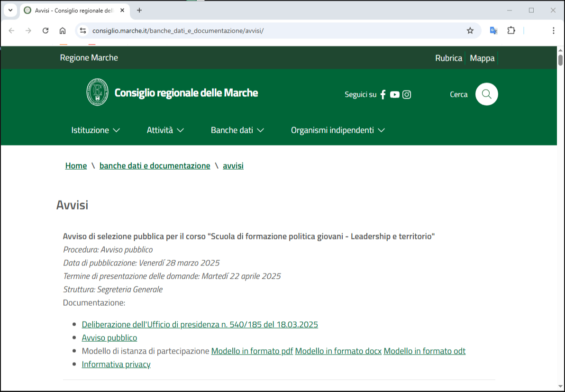Close the Avvisi browser tab
Screen dimensions: 565x392
tap(122, 10)
